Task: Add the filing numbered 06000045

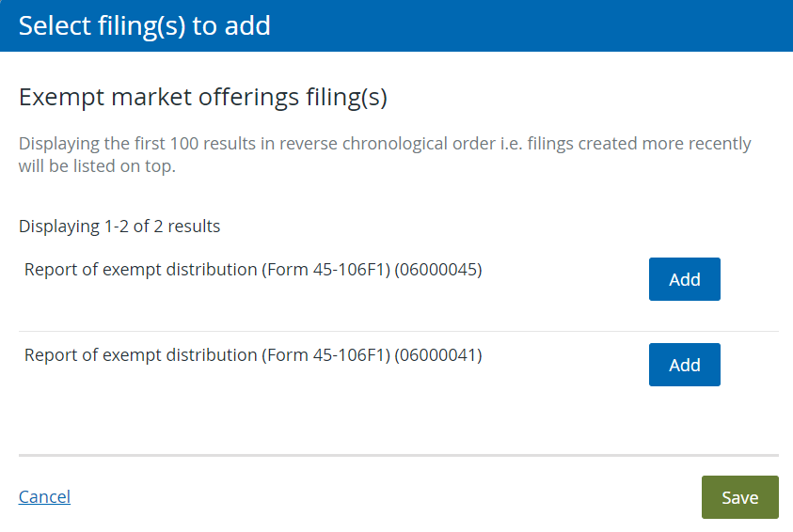Action: [684, 279]
